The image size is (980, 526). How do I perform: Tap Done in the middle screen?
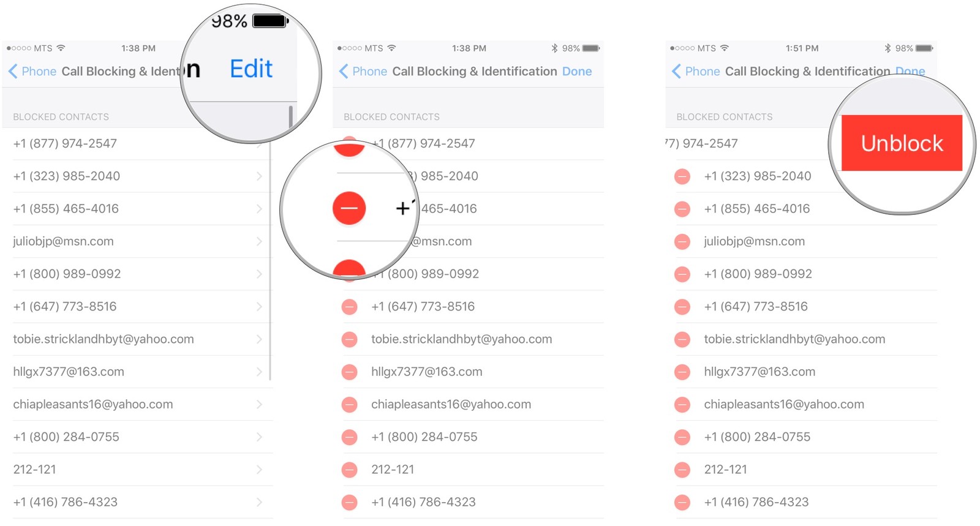pyautogui.click(x=577, y=72)
